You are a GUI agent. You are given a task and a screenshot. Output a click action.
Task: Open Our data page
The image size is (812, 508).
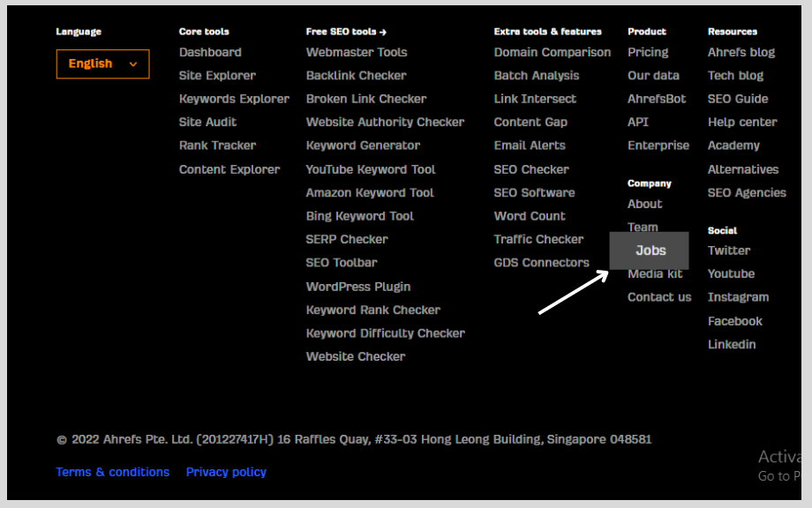[653, 76]
